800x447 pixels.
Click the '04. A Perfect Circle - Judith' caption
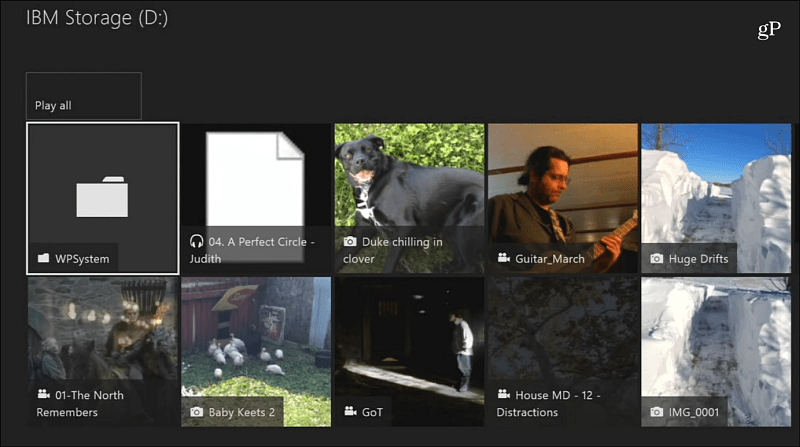(252, 250)
